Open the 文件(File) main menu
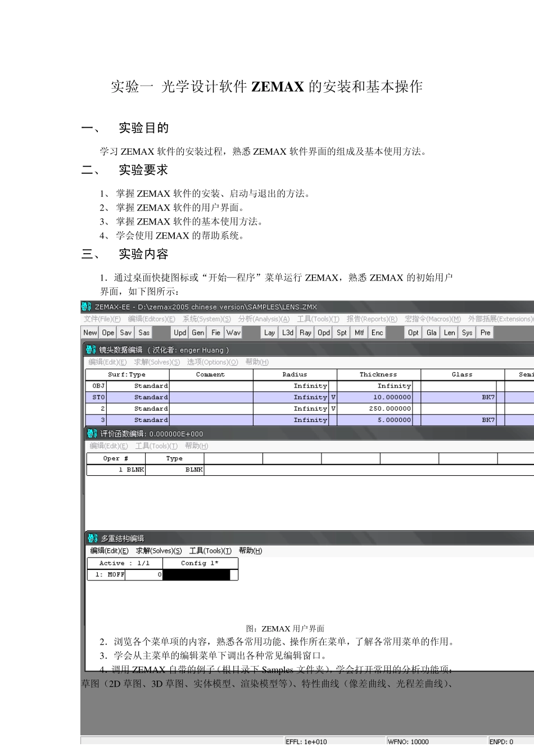The height and width of the screenshot is (756, 534). coord(102,319)
